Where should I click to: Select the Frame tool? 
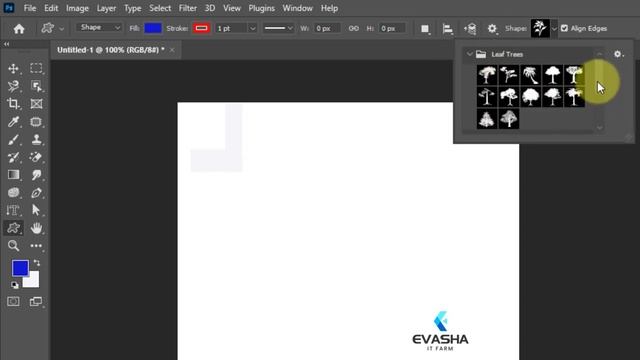tap(36, 104)
